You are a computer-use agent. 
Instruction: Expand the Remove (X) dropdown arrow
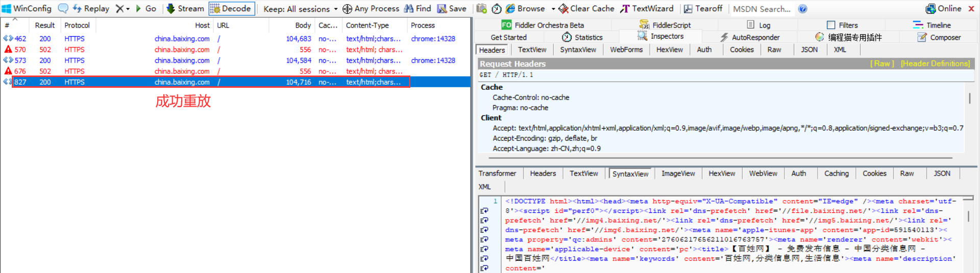pos(128,9)
